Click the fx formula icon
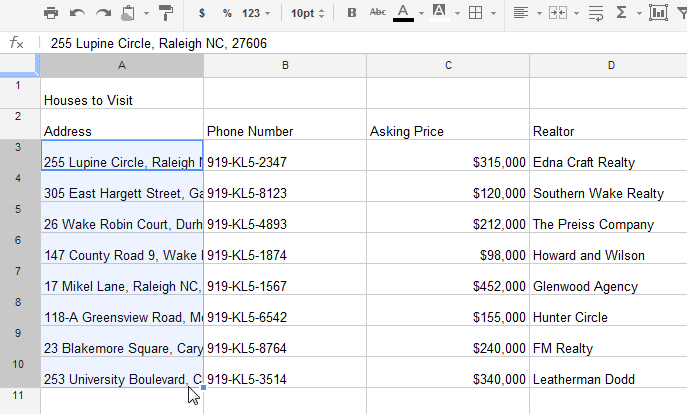 [x=17, y=43]
